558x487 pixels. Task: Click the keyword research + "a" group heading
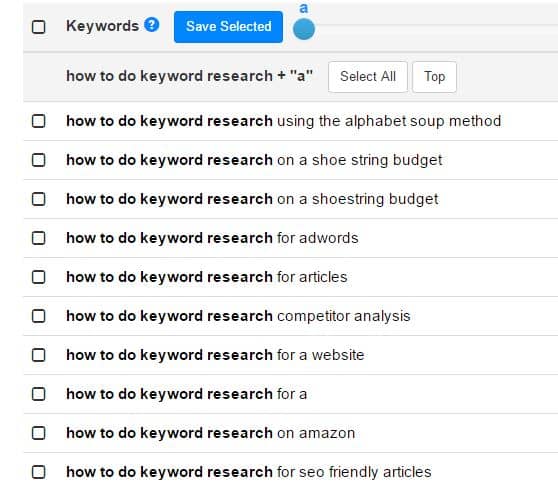[190, 76]
